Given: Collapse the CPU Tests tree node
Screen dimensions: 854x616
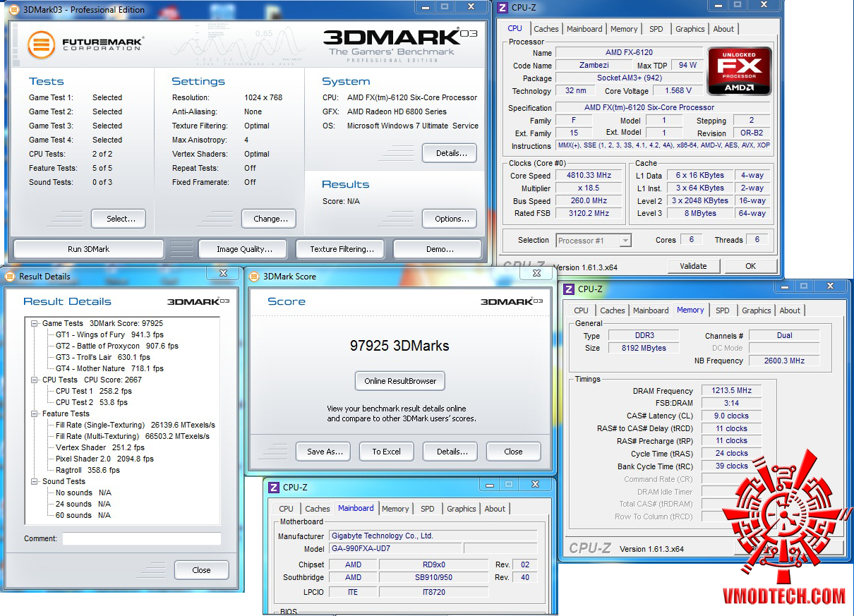Looking at the screenshot, I should click(35, 380).
